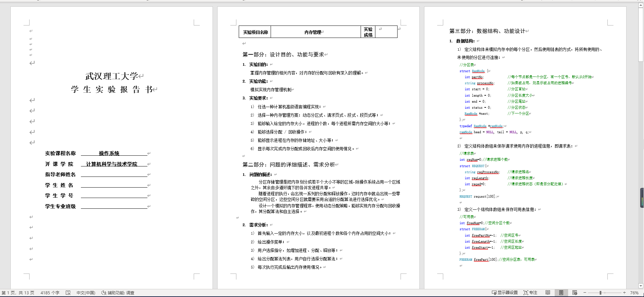Switch to Read Mode view
Screen dimensions: 644x297
(x=548, y=293)
